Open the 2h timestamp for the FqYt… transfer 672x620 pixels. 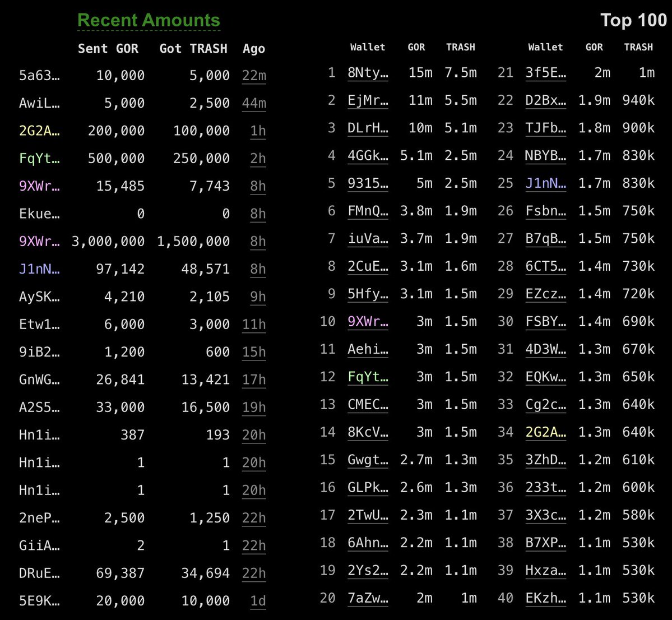[257, 159]
